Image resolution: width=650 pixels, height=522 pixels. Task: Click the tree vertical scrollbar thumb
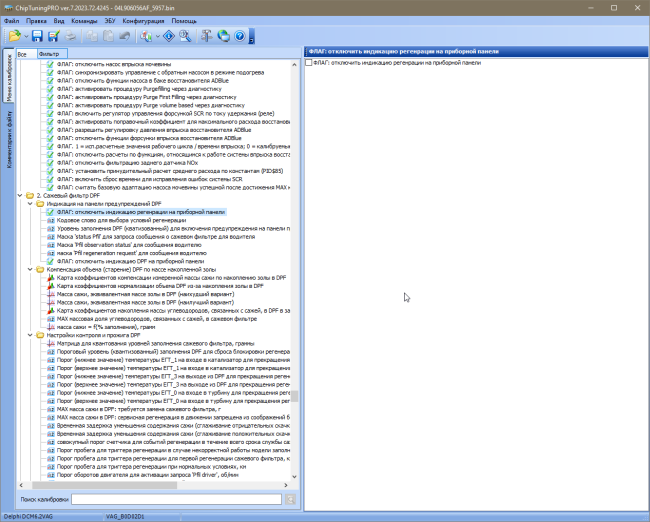(x=294, y=396)
